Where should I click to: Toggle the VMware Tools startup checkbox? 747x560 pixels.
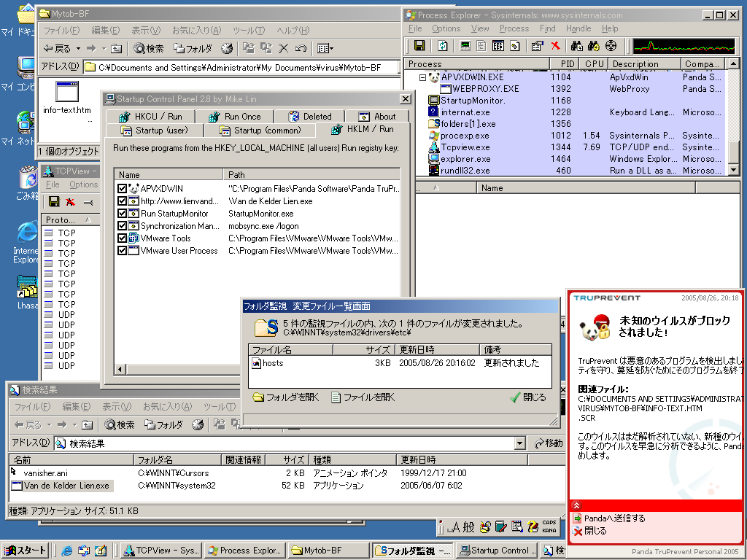pos(122,238)
